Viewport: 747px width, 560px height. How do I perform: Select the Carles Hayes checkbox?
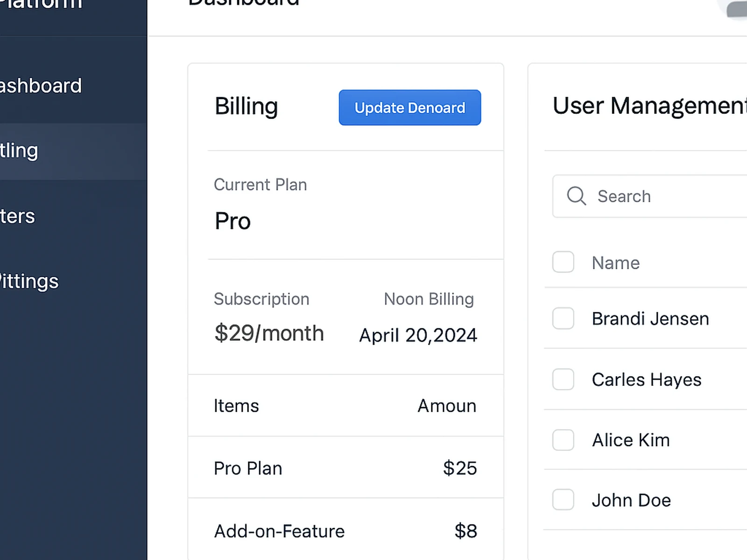tap(563, 379)
